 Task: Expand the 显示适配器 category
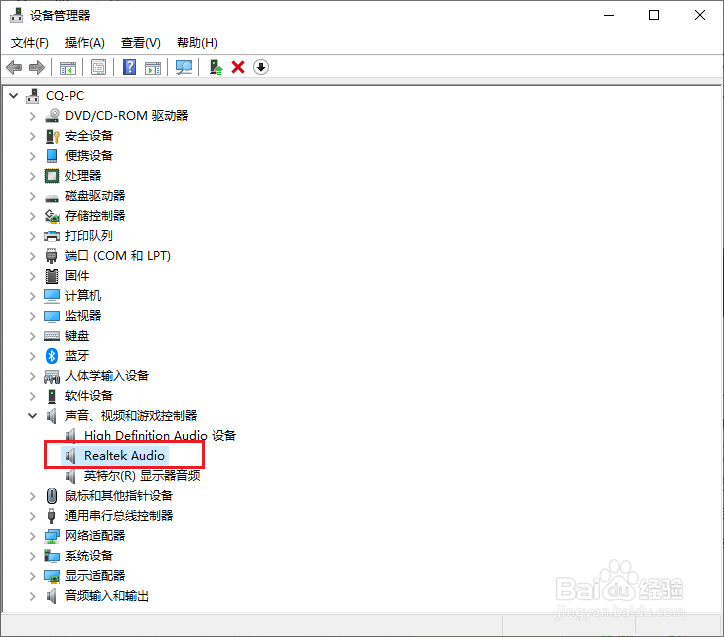(x=32, y=576)
